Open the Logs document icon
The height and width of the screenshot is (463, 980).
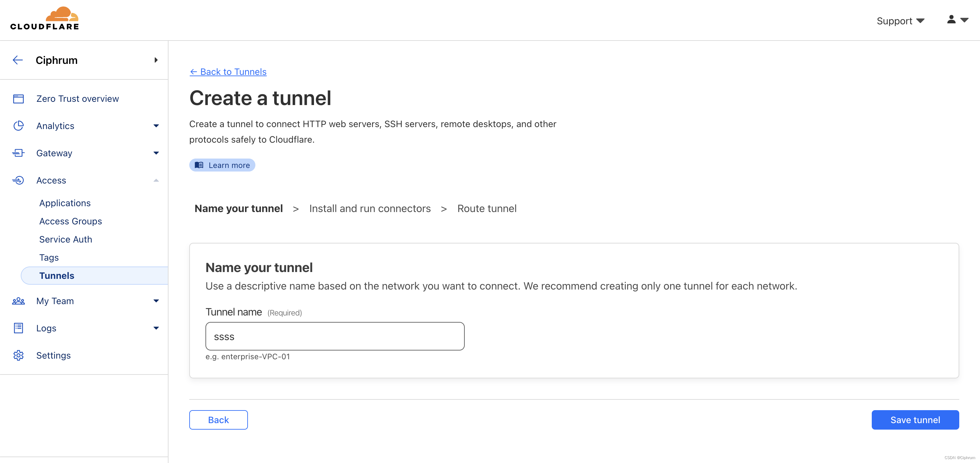tap(18, 328)
